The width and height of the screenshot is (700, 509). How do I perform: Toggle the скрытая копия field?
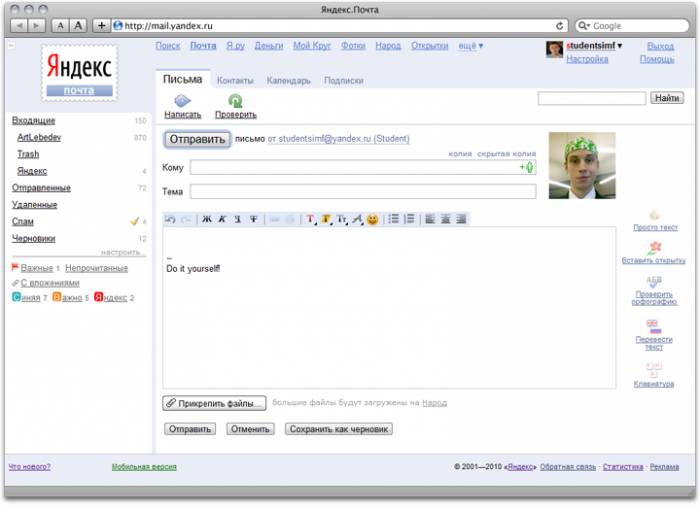tap(506, 154)
